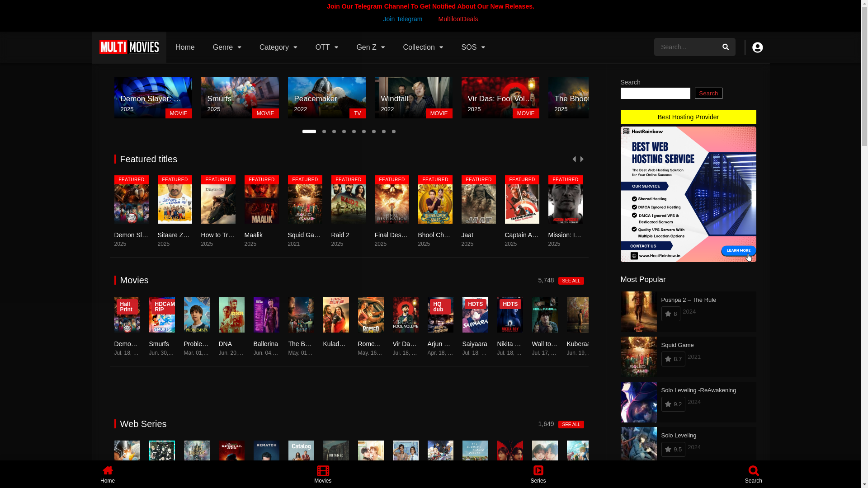Open featured title Sitaare Zameen Par poster
This screenshot has width=868, height=488.
tap(175, 200)
